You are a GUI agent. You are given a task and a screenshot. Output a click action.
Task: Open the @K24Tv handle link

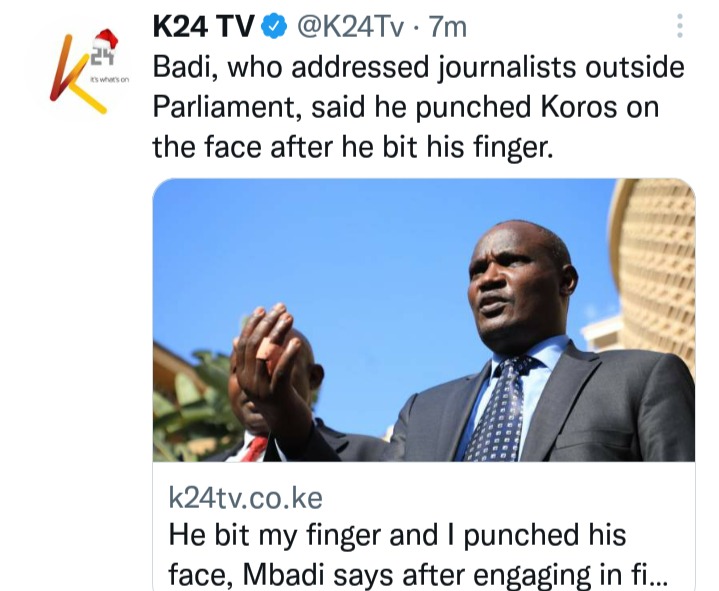350,27
